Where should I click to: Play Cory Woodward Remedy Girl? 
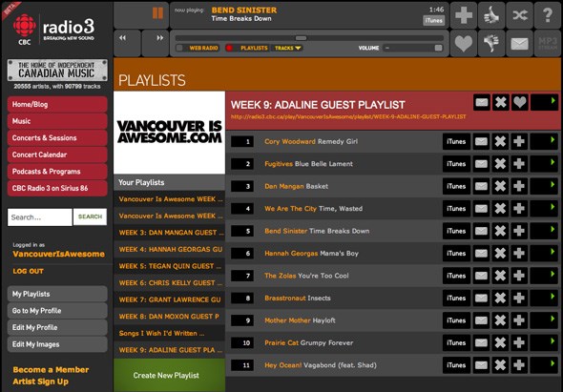pos(544,141)
